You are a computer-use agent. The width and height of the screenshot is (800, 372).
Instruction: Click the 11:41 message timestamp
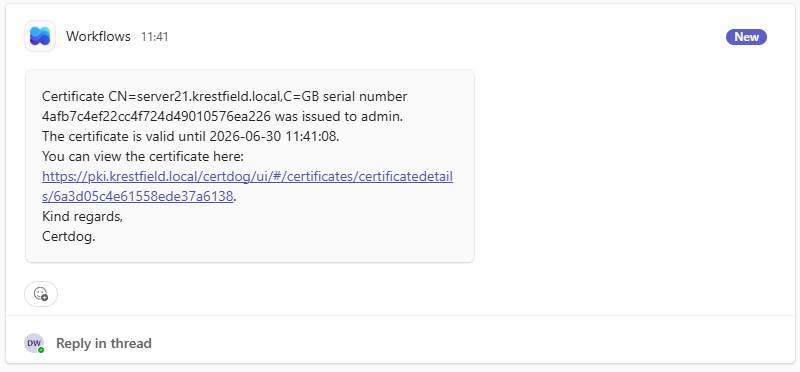pyautogui.click(x=155, y=37)
